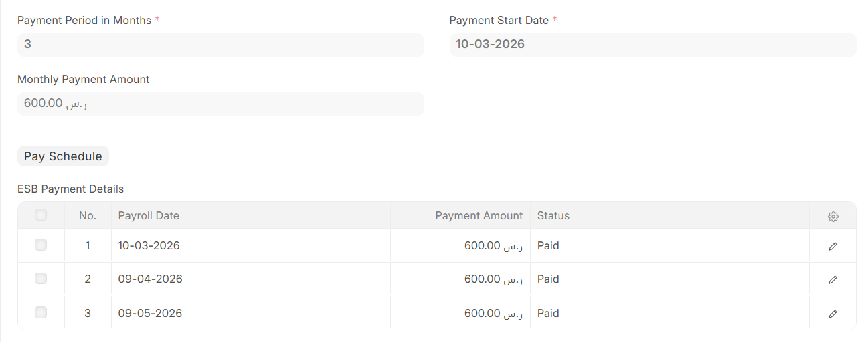
Task: Edit row 2 using pencil icon
Action: pyautogui.click(x=833, y=279)
